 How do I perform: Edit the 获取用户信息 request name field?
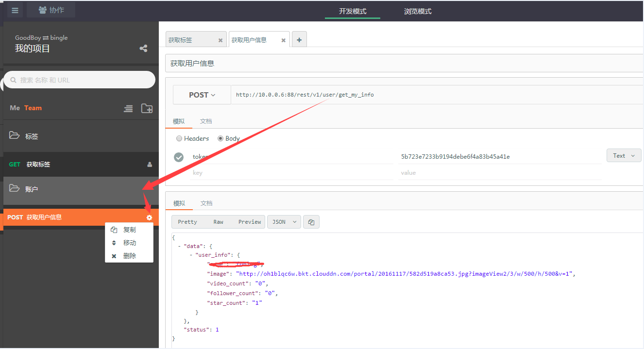click(405, 63)
